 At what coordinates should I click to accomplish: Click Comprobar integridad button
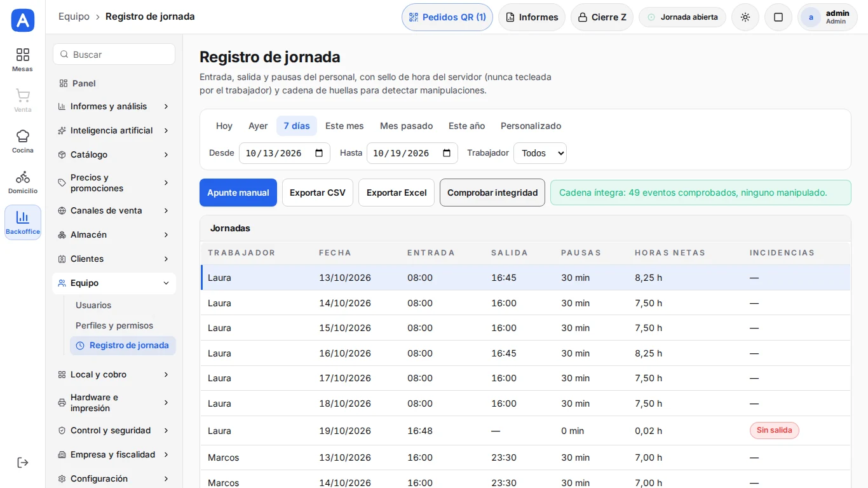click(492, 193)
